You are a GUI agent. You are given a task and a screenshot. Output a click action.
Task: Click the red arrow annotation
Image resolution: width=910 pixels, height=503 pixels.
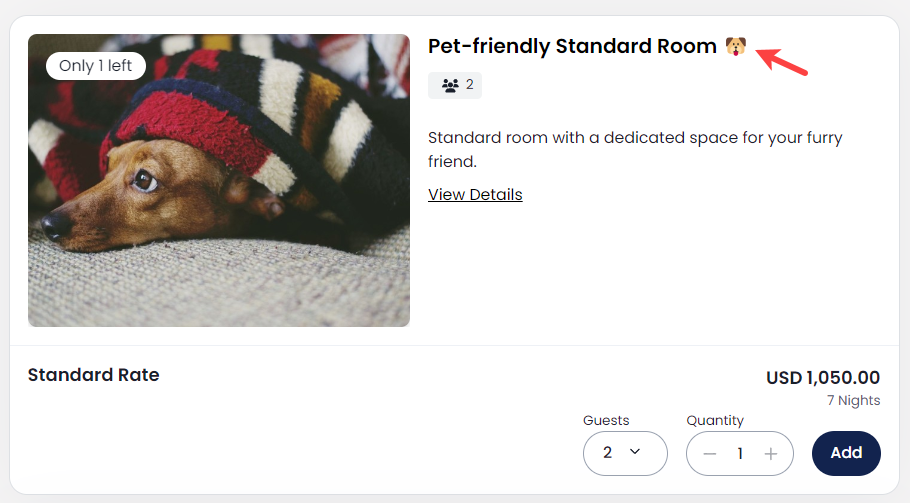click(782, 60)
